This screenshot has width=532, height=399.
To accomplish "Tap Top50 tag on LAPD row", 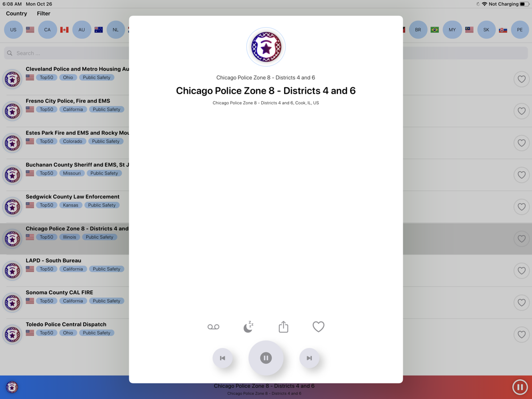I will 46,269.
